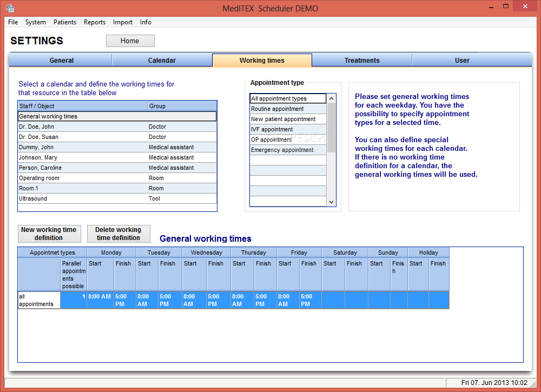
Task: Switch to the Calendar tab
Action: pyautogui.click(x=162, y=60)
